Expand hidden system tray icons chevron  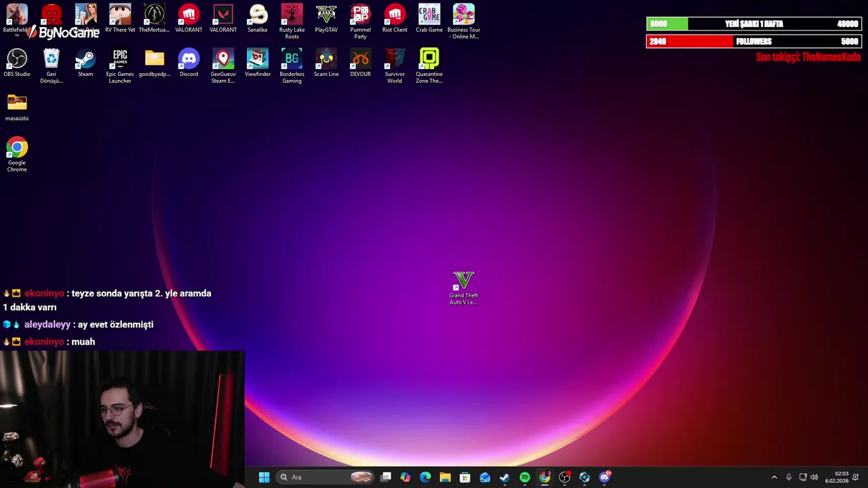click(x=774, y=477)
